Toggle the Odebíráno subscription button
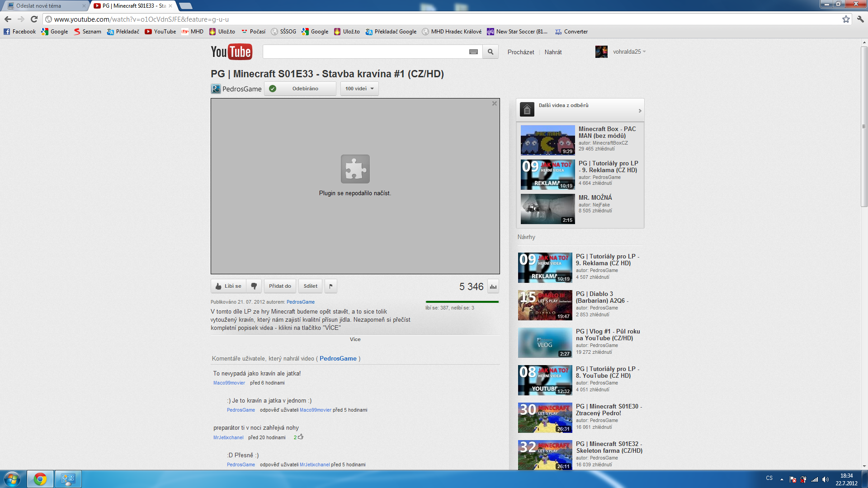The width and height of the screenshot is (868, 488). pyautogui.click(x=300, y=89)
